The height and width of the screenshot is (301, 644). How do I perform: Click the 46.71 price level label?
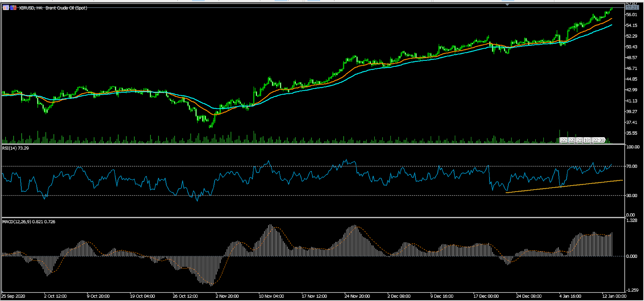tap(632, 68)
